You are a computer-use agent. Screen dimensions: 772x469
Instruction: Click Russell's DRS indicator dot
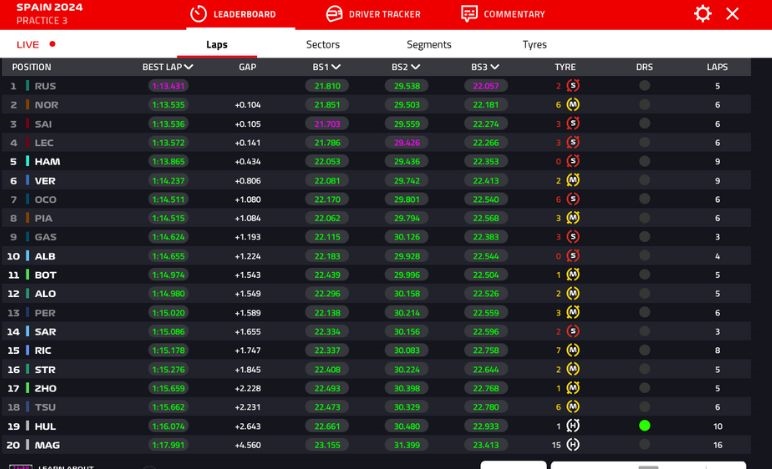click(x=644, y=86)
